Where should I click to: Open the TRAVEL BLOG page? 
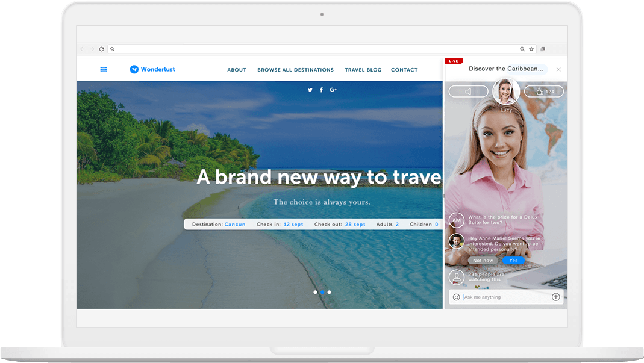(363, 70)
